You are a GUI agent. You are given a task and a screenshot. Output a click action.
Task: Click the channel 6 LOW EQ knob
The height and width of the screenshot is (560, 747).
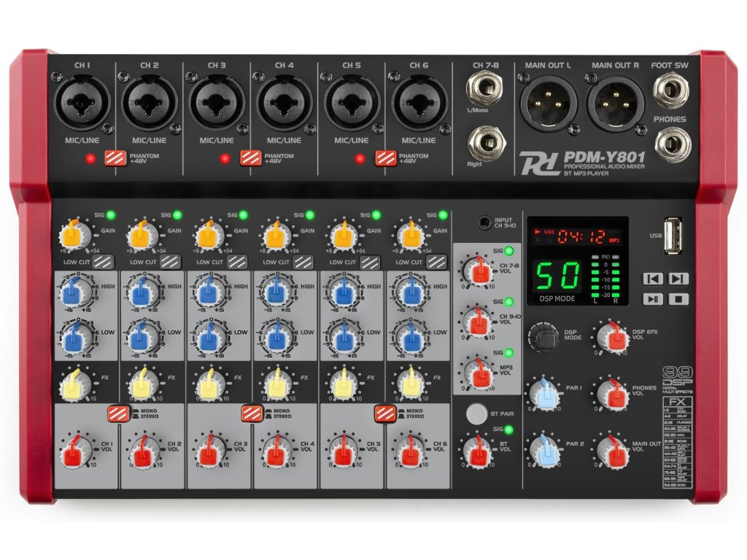tap(409, 338)
